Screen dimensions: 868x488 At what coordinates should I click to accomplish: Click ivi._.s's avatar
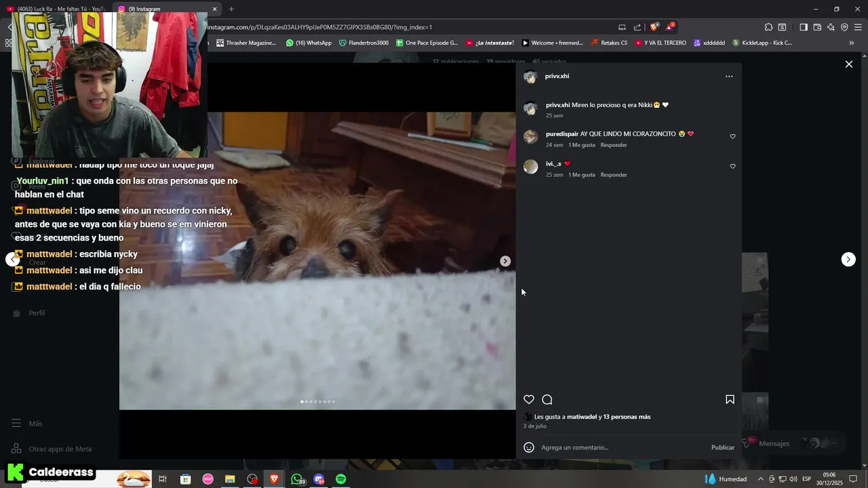pyautogui.click(x=530, y=167)
